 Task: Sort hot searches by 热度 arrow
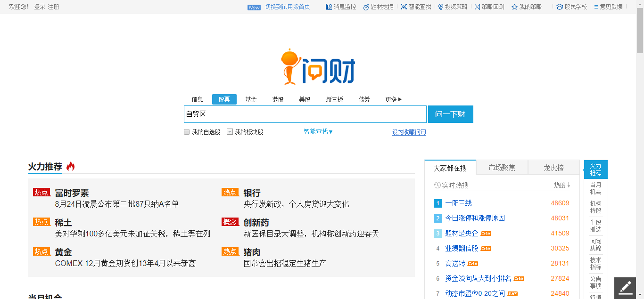coord(569,185)
